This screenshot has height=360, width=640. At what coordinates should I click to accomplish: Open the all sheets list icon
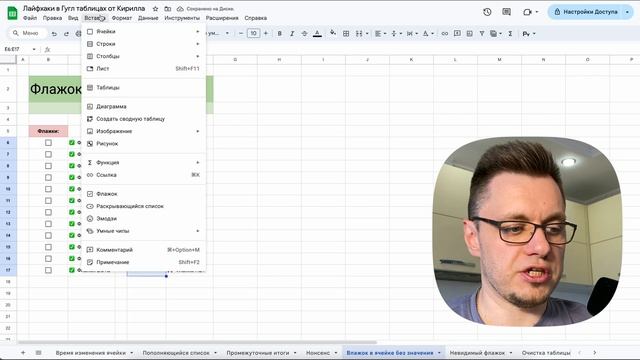(x=38, y=352)
